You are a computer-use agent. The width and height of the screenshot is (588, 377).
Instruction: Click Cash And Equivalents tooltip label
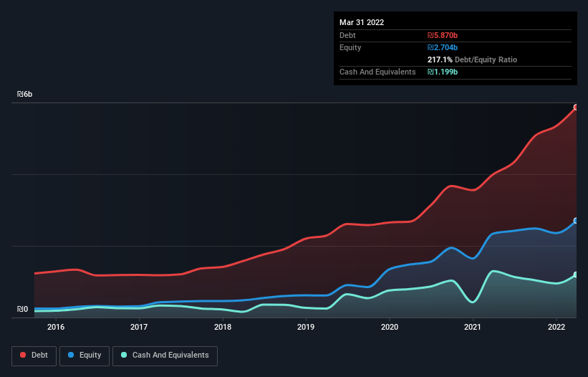click(377, 72)
